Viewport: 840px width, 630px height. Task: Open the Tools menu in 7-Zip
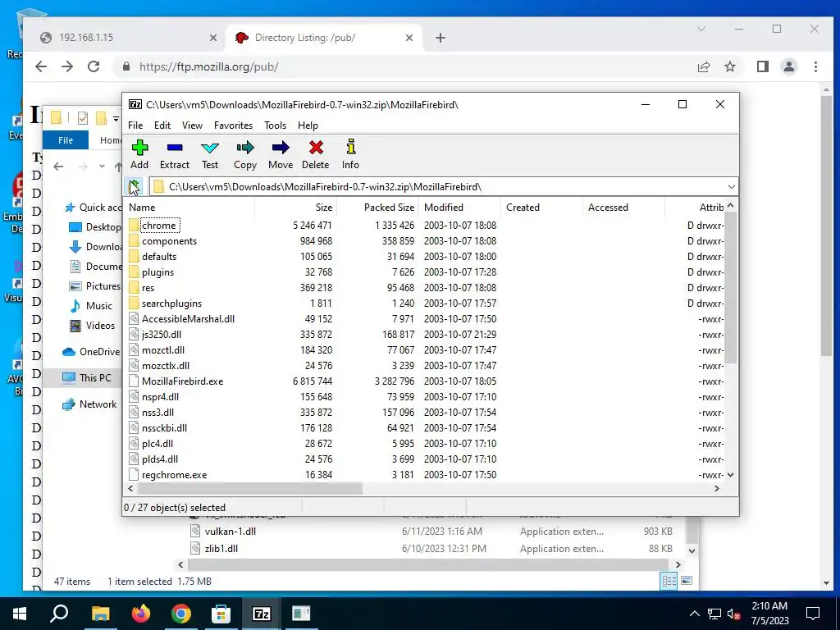(275, 126)
